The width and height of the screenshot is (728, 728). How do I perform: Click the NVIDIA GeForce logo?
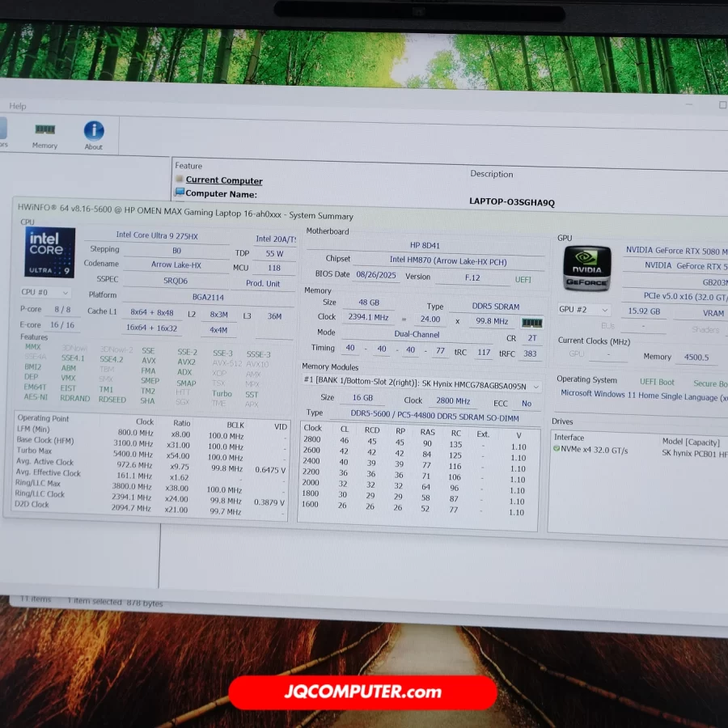pyautogui.click(x=586, y=268)
